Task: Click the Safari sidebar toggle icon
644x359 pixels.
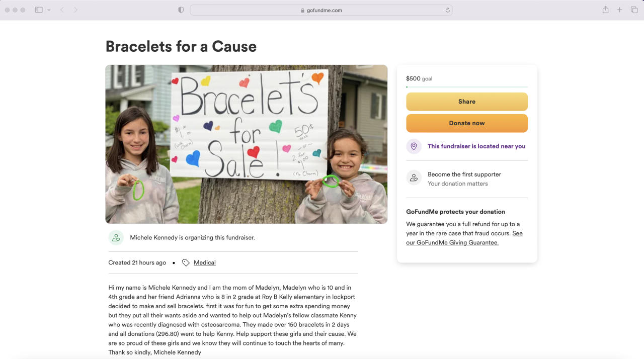Action: tap(39, 10)
